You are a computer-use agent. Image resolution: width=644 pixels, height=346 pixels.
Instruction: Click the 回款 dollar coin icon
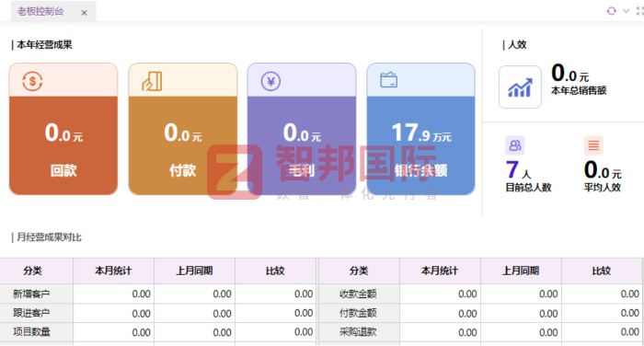pyautogui.click(x=32, y=81)
